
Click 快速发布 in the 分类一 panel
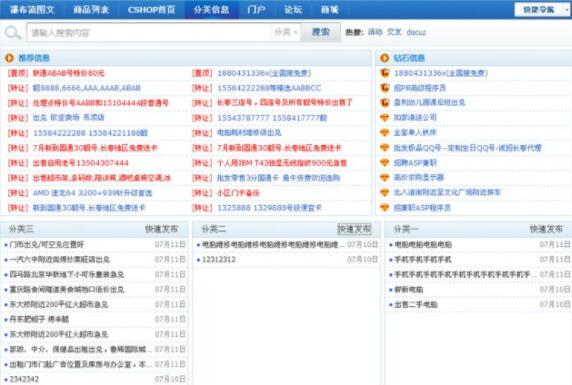(x=546, y=229)
